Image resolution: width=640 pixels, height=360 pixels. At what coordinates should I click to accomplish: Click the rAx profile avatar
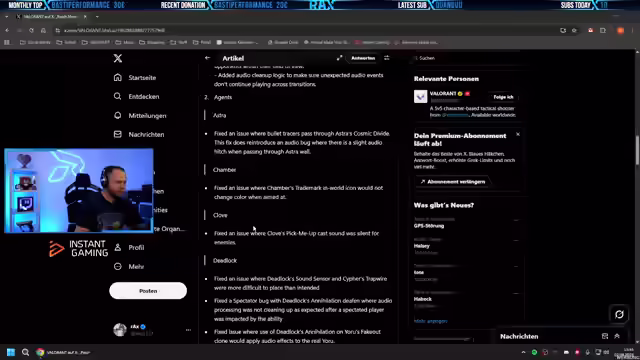click(120, 330)
